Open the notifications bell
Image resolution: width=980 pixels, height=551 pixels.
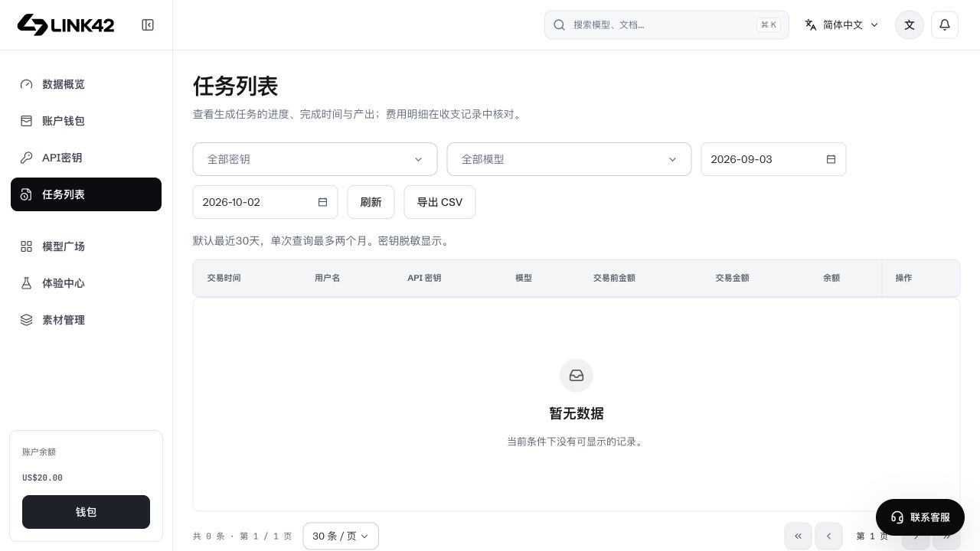pyautogui.click(x=945, y=24)
